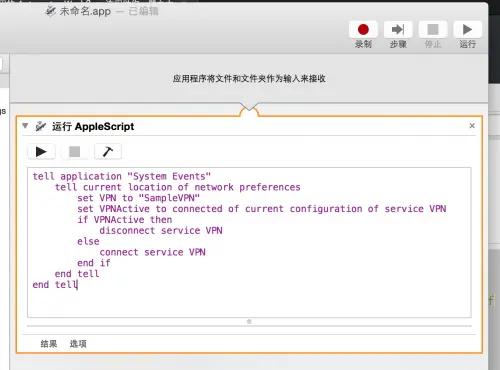The image size is (500, 370).
Task: Click the 'tell application "System Events"' line
Action: point(122,176)
